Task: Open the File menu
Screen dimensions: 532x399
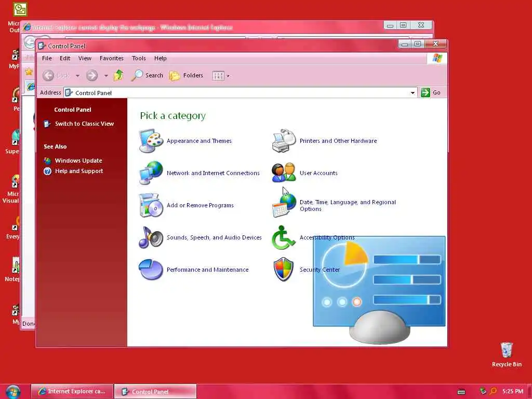Action: tap(47, 58)
